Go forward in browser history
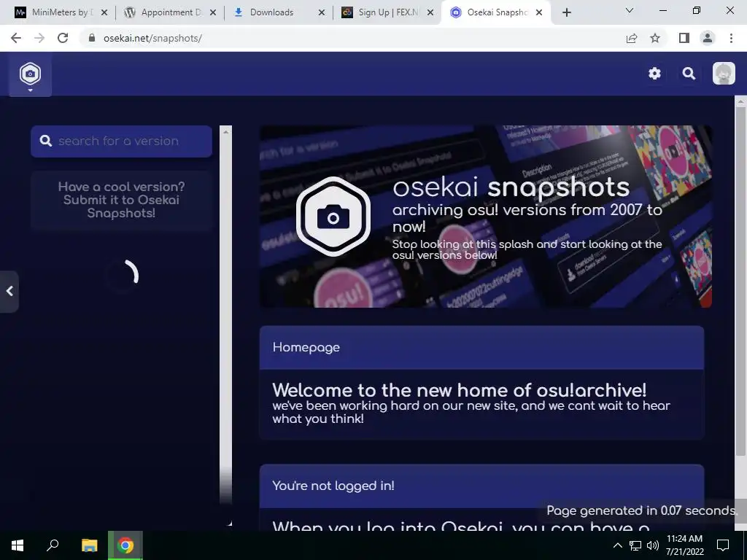 (x=39, y=38)
